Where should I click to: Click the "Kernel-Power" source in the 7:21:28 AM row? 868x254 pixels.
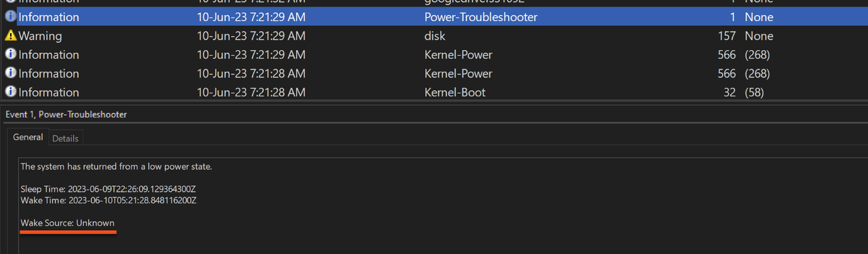click(458, 73)
